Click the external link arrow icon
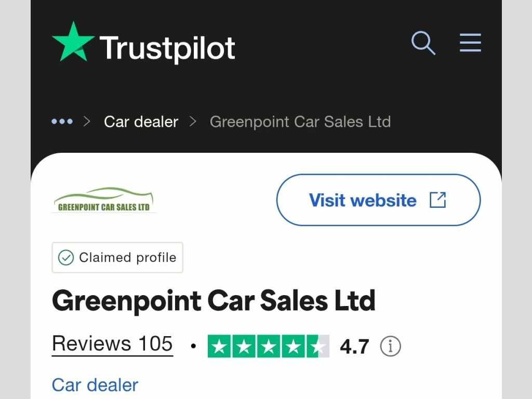 click(437, 200)
